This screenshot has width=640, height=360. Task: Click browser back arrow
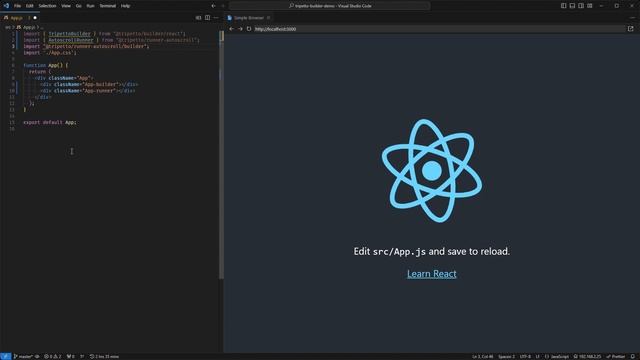click(x=231, y=29)
